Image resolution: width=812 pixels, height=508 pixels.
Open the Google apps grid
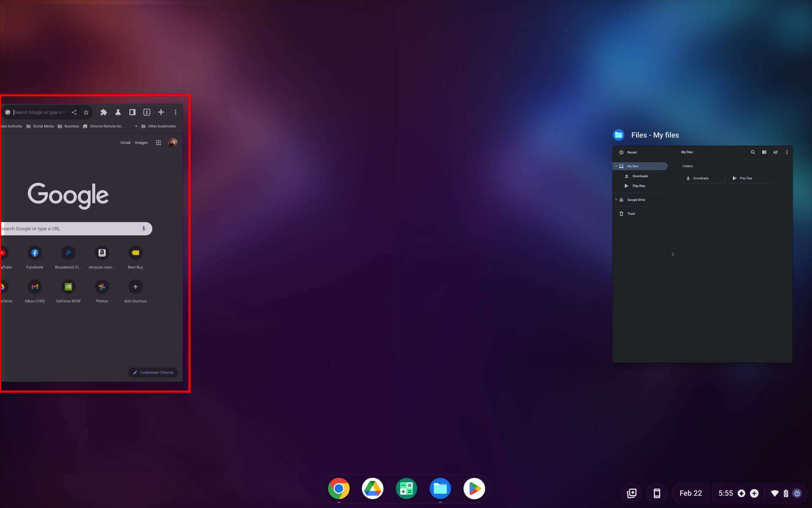click(158, 143)
